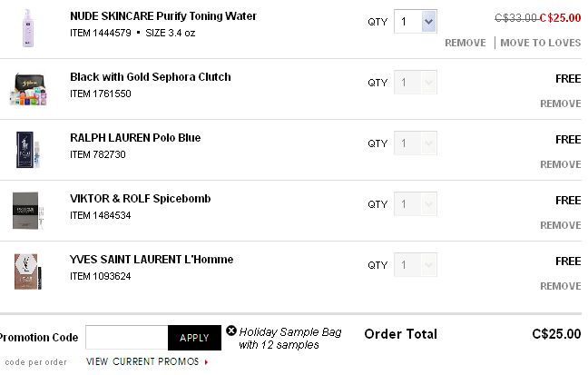Open the NUDE SKINCARE Toning Water product thumbnail
The height and width of the screenshot is (375, 588).
[28, 28]
